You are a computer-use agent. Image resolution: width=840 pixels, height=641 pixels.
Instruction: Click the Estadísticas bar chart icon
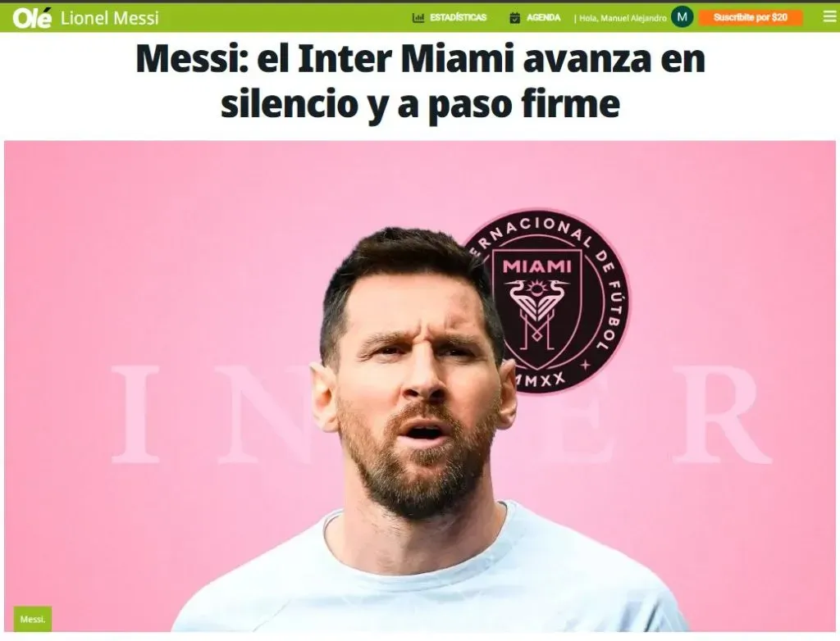[418, 18]
